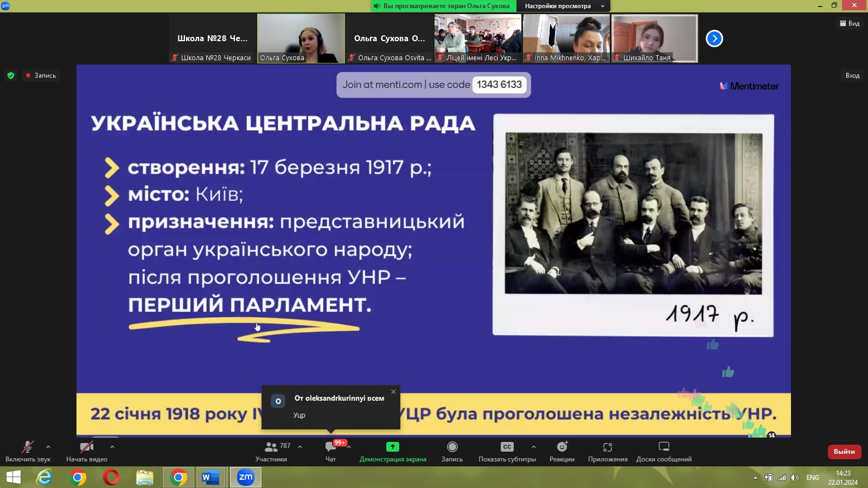Expand captions options arrow
The height and width of the screenshot is (488, 868).
pos(534,447)
